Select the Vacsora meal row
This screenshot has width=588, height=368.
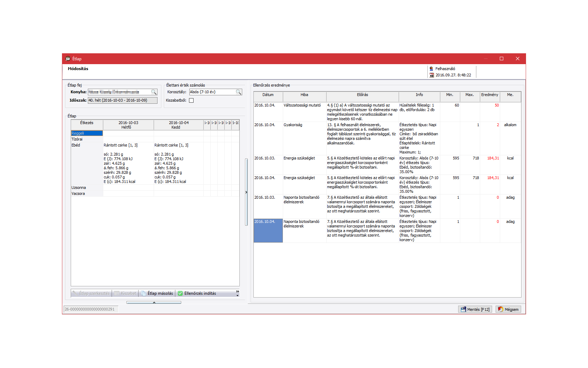78,194
